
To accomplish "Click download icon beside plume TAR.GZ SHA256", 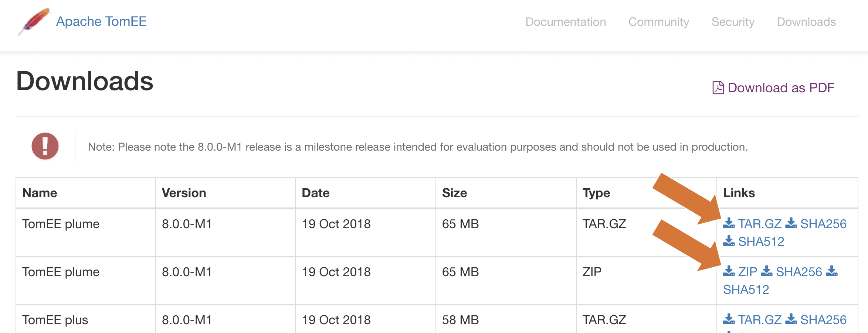I will click(x=791, y=223).
